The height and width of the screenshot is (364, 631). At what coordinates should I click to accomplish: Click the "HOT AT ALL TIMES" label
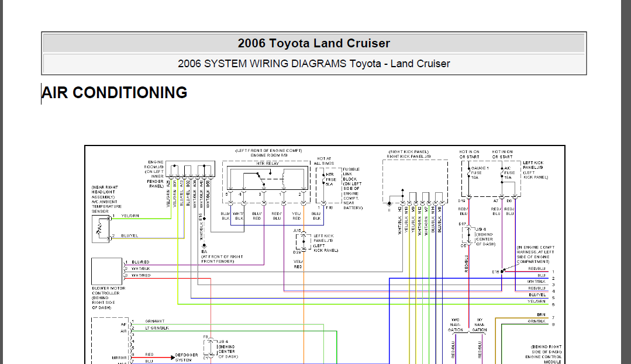(324, 161)
